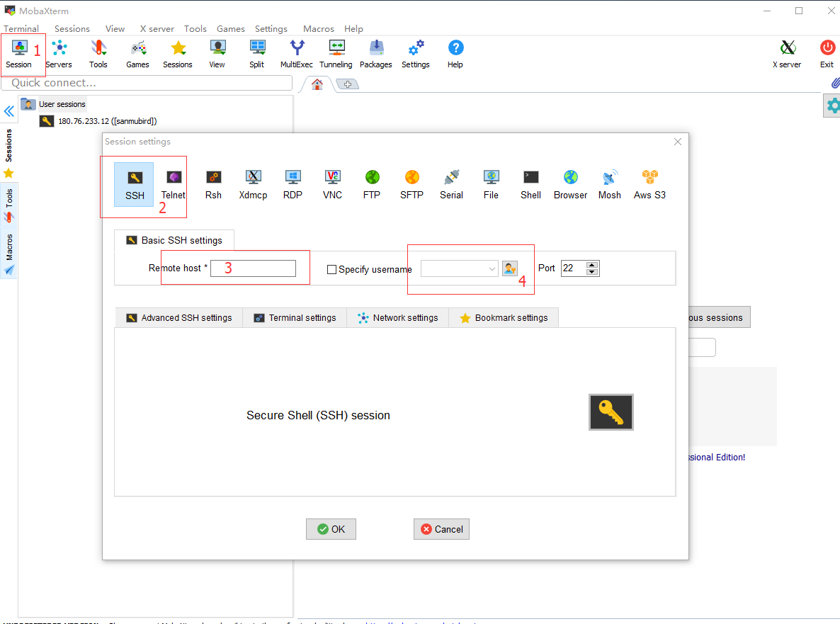
Task: Open the Sessions menu in menu bar
Action: 72,29
